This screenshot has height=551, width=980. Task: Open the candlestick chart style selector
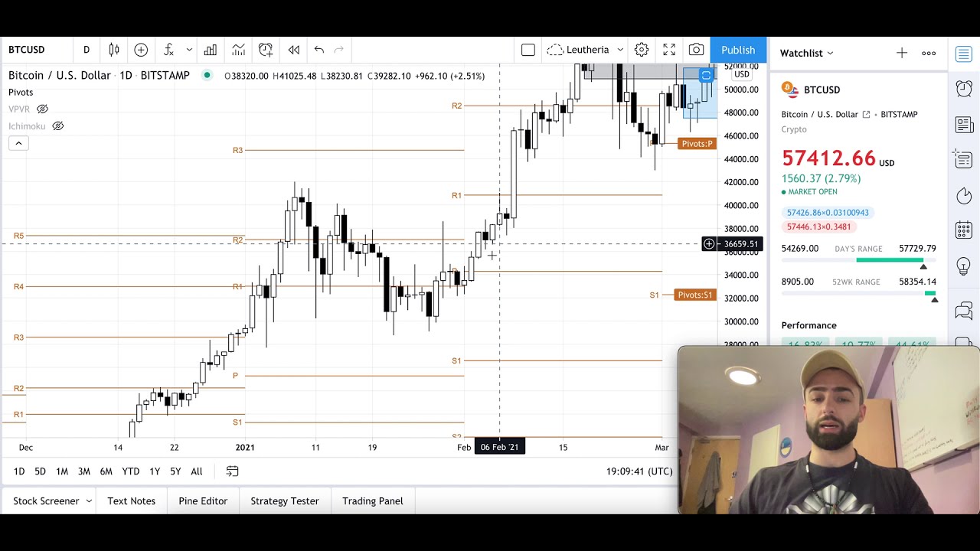pyautogui.click(x=114, y=50)
